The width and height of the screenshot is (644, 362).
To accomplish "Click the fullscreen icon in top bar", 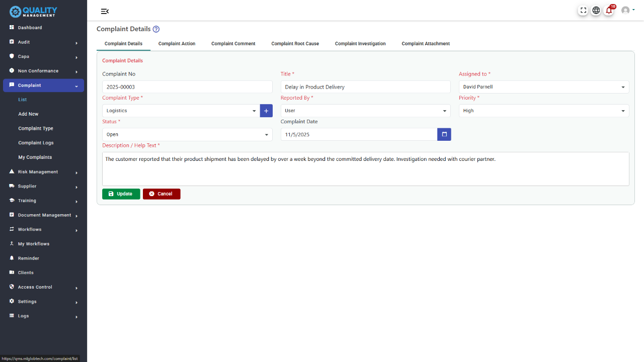I will coord(583,10).
